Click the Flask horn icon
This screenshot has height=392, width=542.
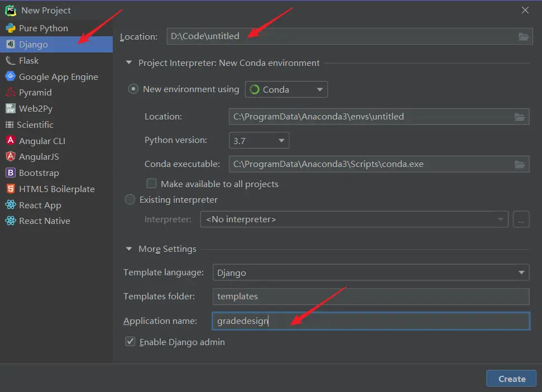click(x=11, y=60)
